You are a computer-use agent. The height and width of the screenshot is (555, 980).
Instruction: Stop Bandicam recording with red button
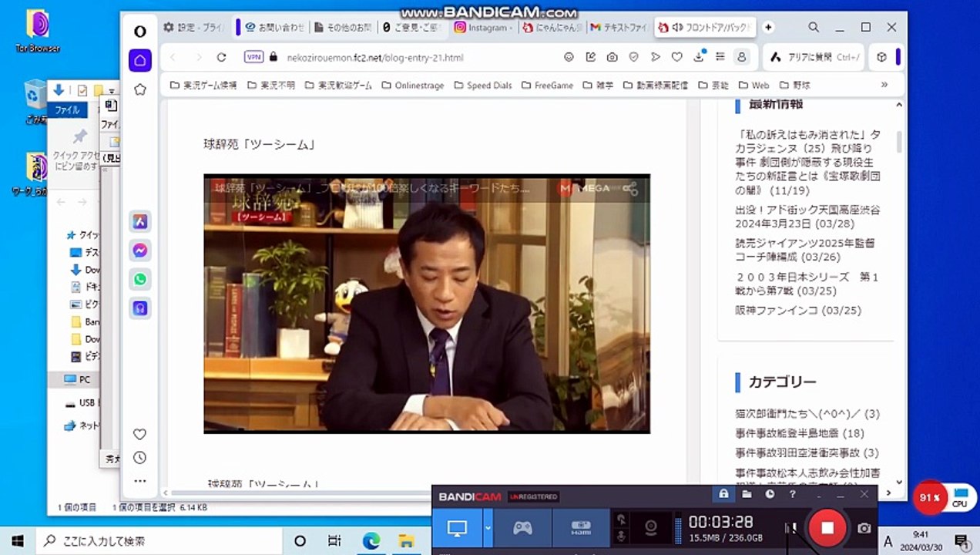[827, 528]
